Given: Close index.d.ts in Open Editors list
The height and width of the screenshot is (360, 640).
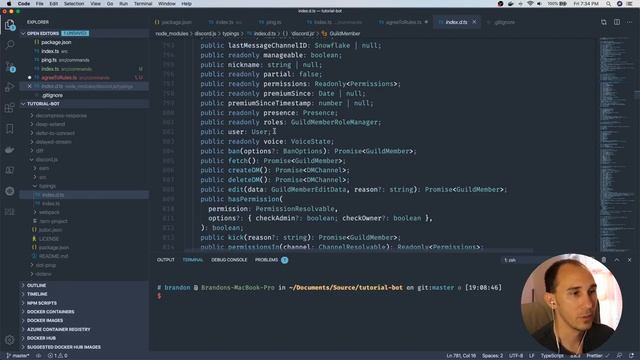Looking at the screenshot, I should (29, 86).
